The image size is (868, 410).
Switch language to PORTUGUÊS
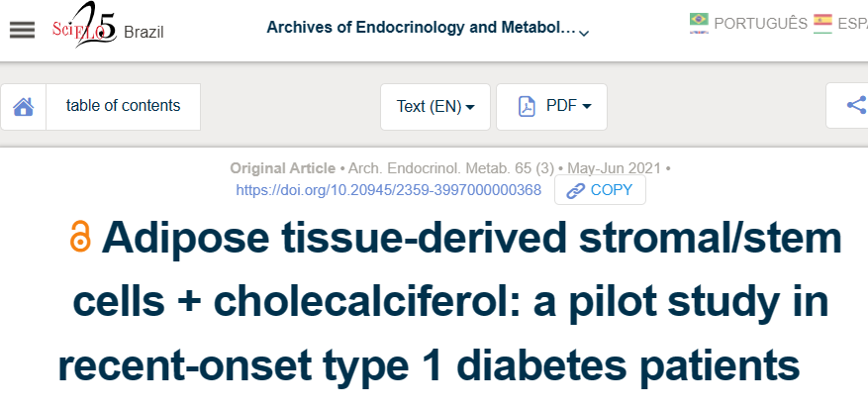[760, 23]
